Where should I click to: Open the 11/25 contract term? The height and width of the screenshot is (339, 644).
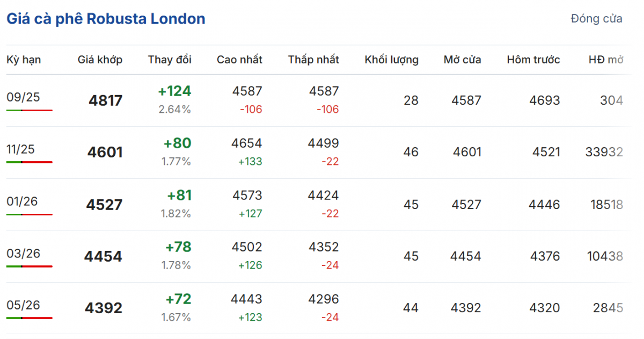[20, 149]
